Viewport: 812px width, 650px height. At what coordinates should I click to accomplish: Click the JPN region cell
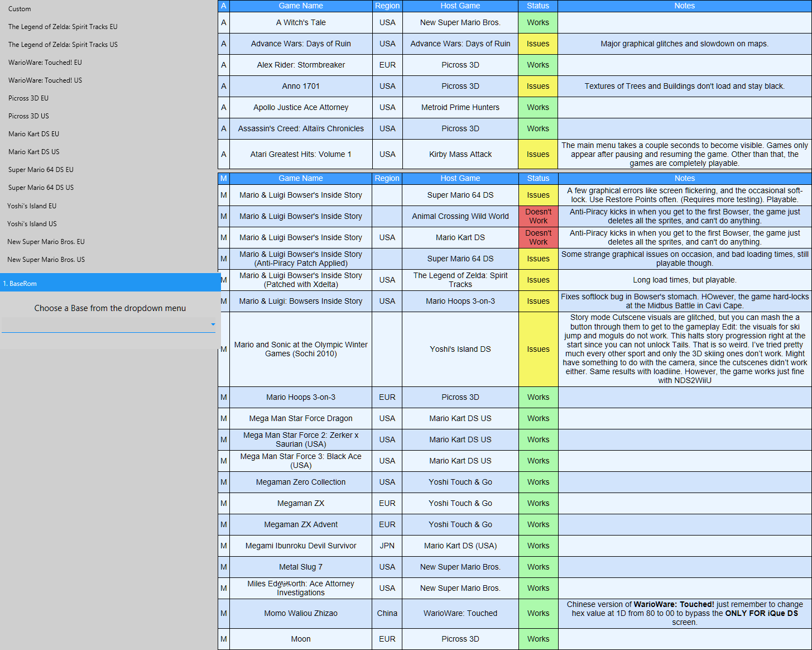point(387,546)
